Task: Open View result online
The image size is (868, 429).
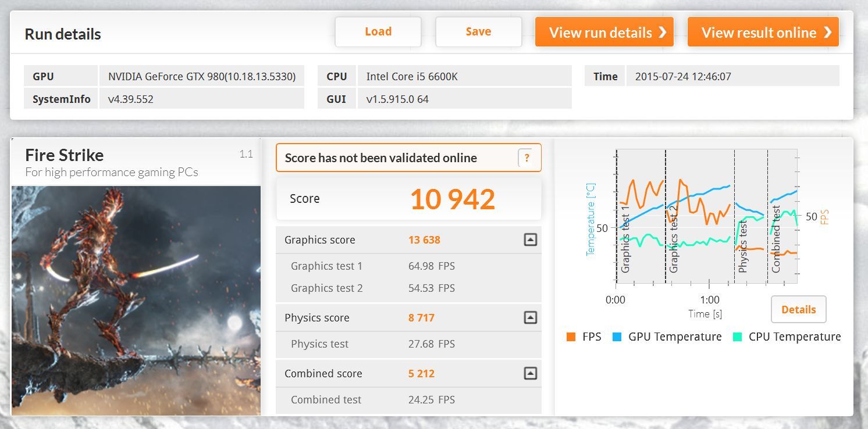Action: (x=763, y=32)
